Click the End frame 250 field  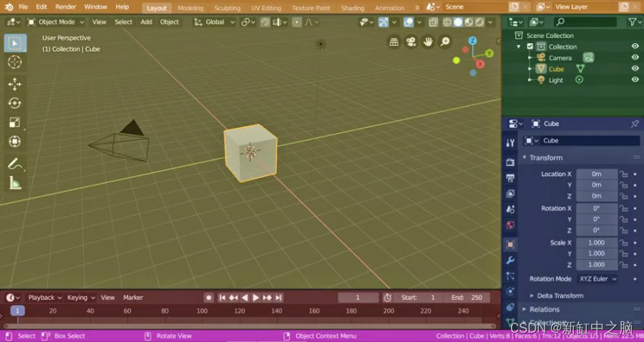point(467,298)
